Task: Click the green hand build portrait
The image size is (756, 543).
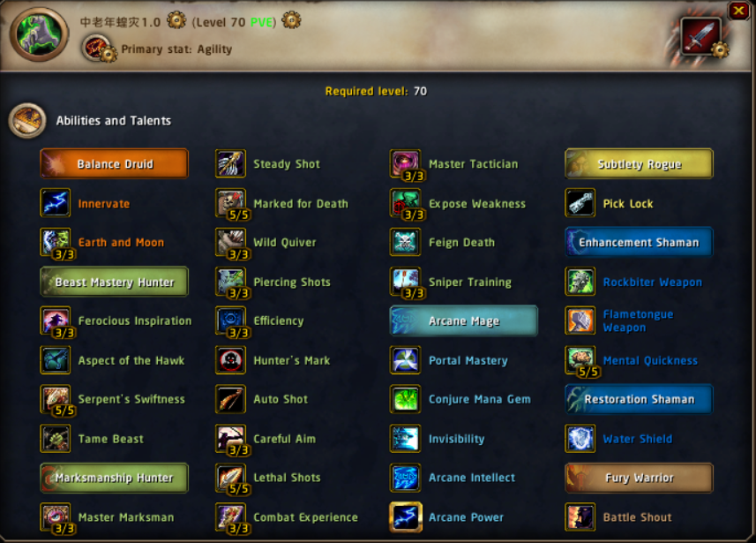Action: click(x=39, y=34)
